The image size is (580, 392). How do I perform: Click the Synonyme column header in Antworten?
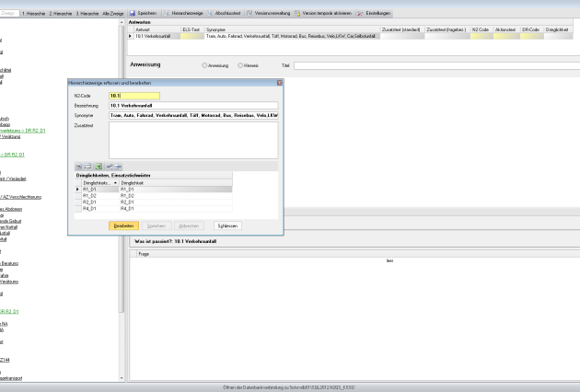292,29
